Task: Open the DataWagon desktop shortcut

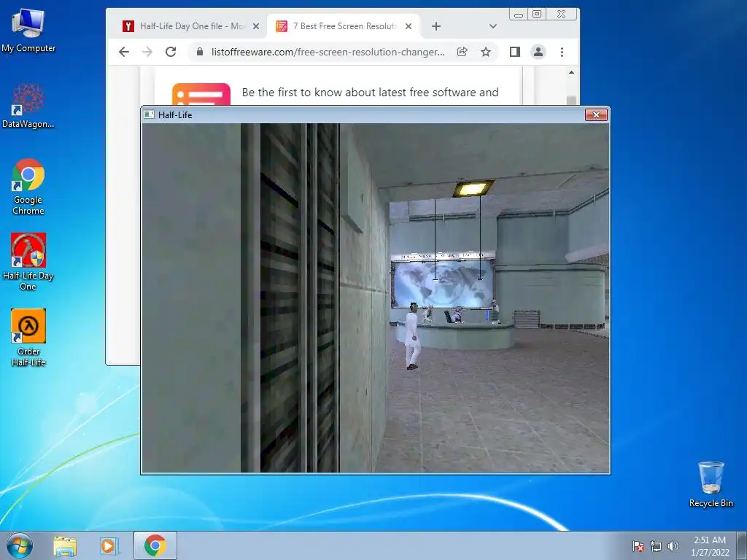Action: tap(28, 105)
